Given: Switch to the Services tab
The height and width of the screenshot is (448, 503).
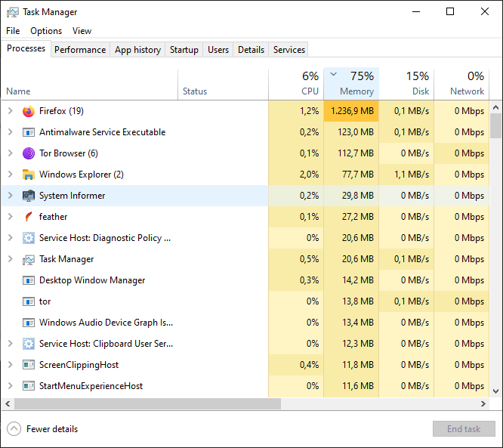Looking at the screenshot, I should 289,50.
